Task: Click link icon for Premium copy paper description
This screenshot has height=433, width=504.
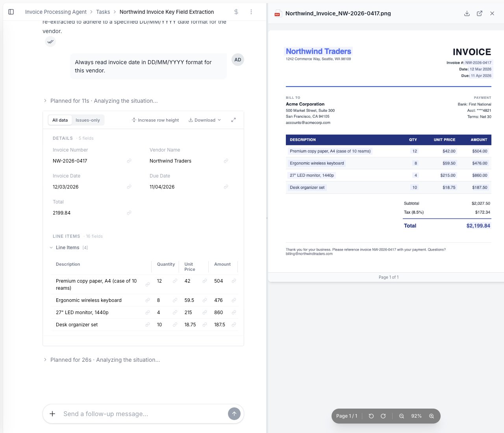Action: pos(148,284)
